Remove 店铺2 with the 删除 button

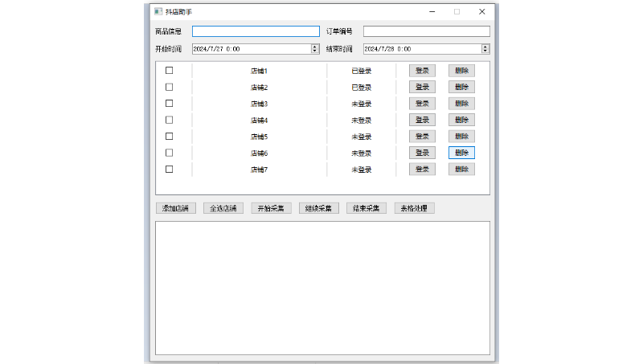(x=461, y=87)
